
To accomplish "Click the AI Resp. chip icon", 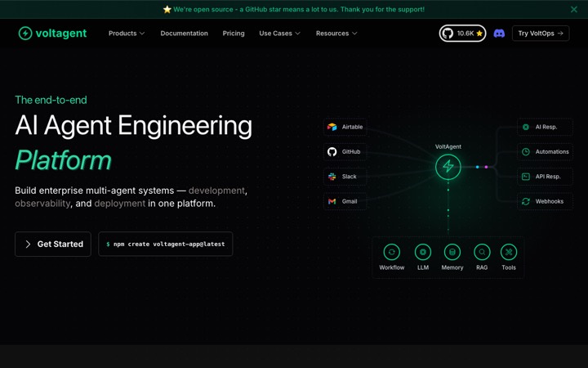I will click(526, 127).
